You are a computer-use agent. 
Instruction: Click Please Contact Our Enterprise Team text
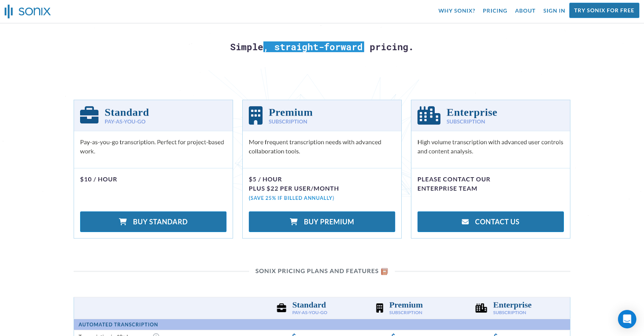454,184
